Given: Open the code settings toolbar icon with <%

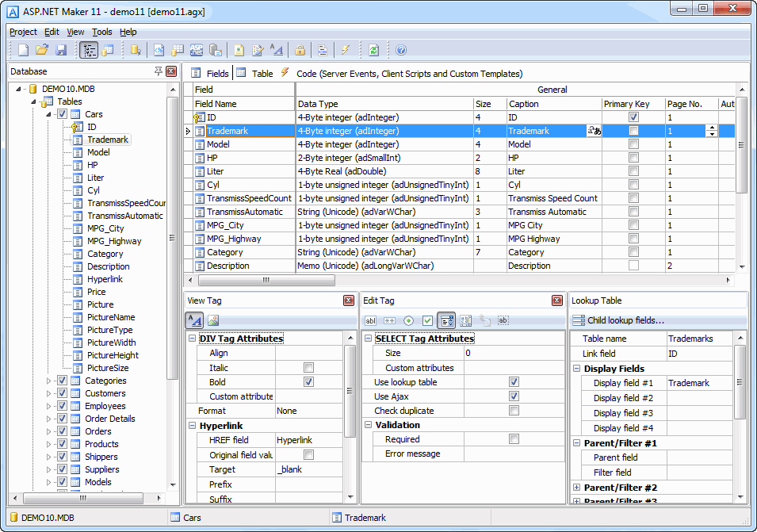Looking at the screenshot, I should point(159,50).
